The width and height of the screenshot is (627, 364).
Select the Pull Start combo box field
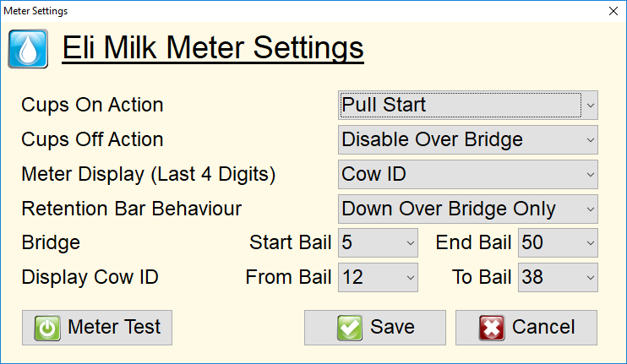coord(468,105)
